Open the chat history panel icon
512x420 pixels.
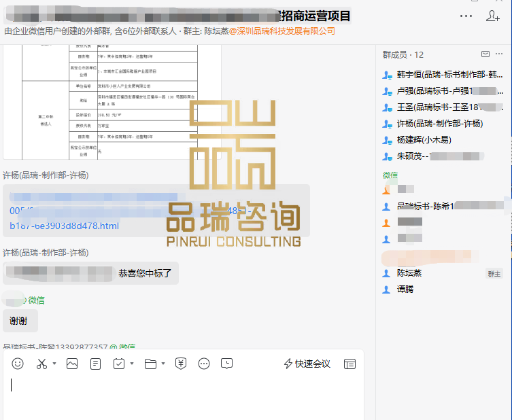click(x=349, y=364)
